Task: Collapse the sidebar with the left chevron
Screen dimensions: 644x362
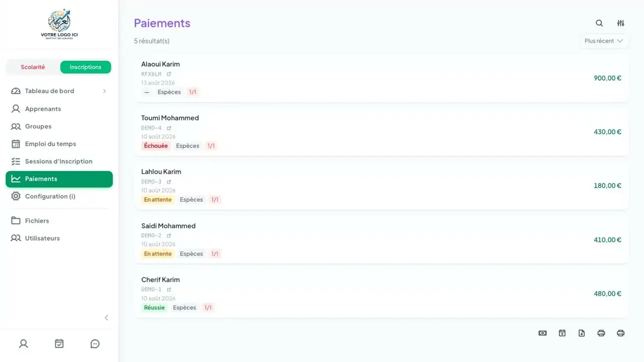Action: [106, 318]
